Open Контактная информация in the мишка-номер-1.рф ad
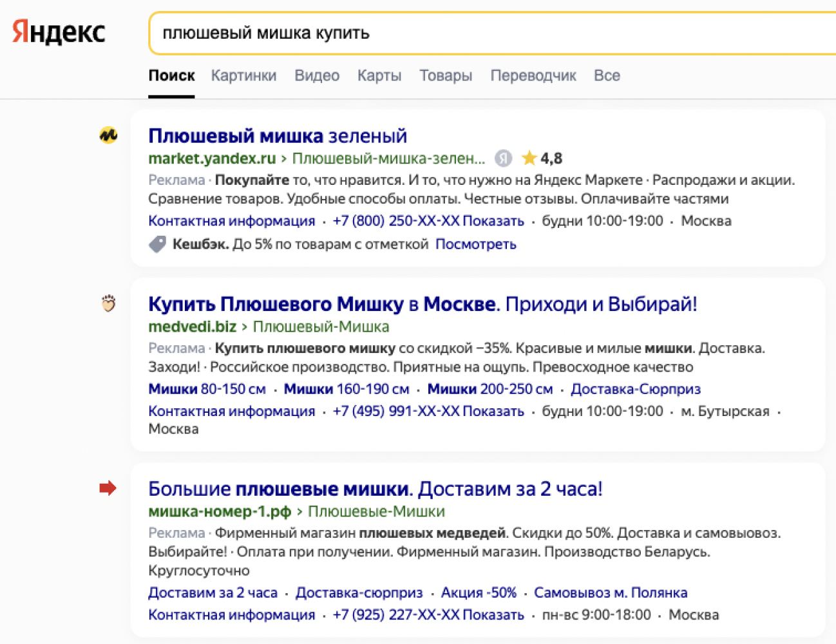The image size is (836, 644). [232, 614]
